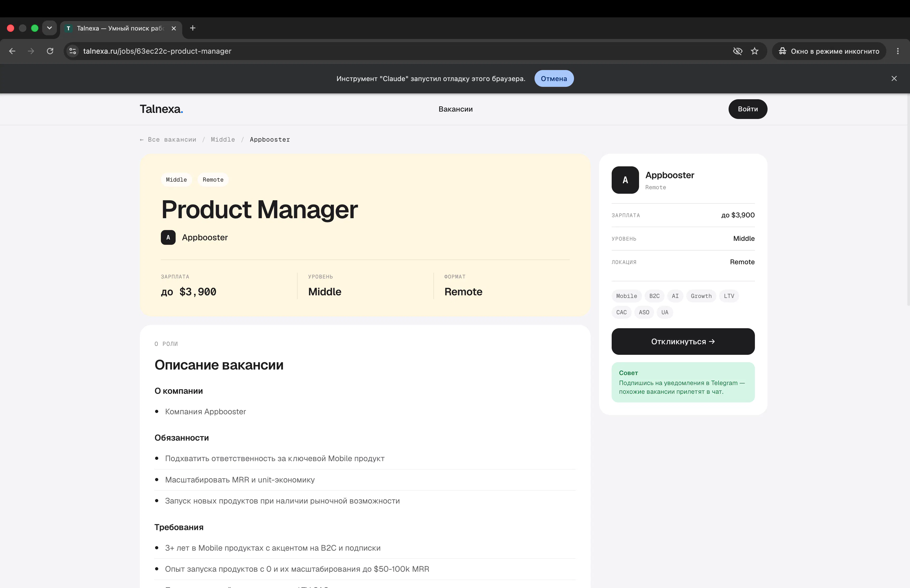910x588 pixels.
Task: Click the large Appbooster sidebar logo
Action: [625, 180]
